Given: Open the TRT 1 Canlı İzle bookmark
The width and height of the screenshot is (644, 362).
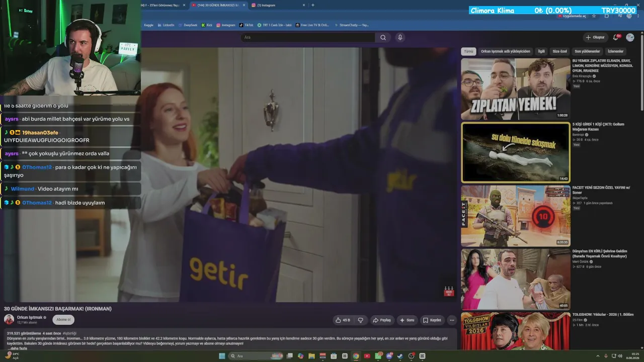Looking at the screenshot, I should pyautogui.click(x=275, y=25).
